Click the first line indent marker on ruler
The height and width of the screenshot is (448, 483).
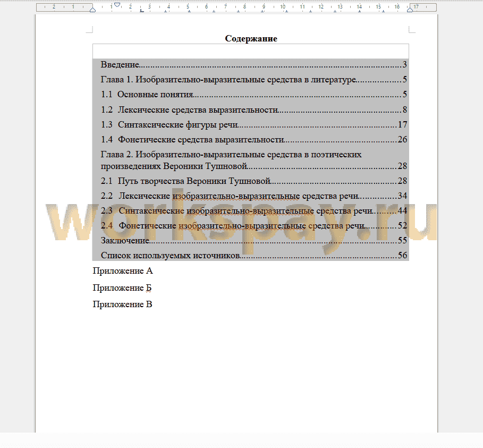point(117,4)
